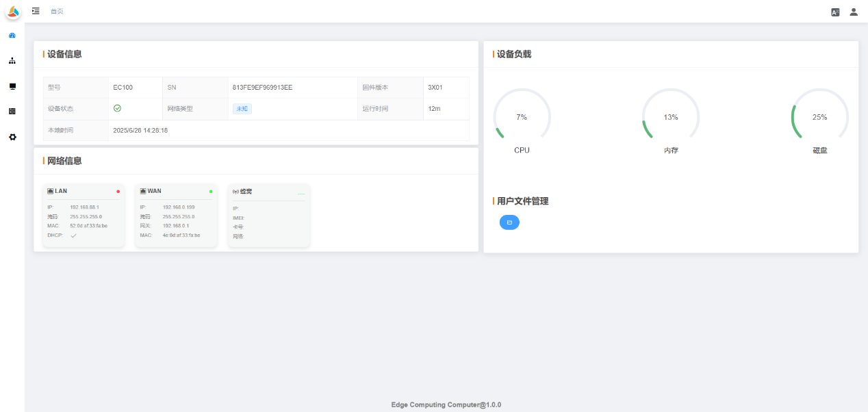
Task: Click the CPU 7% usage gauge
Action: coord(522,117)
